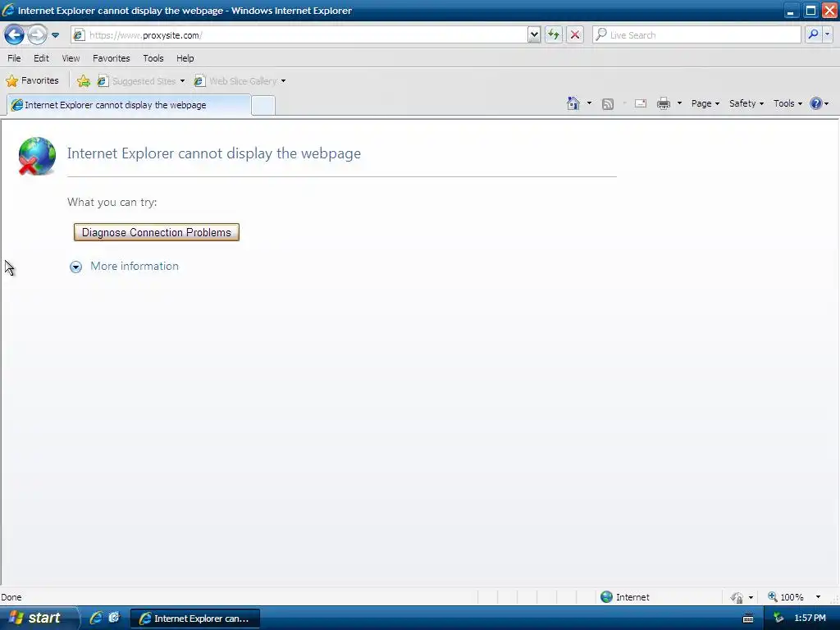Screen dimensions: 840x630
Task: Open the Safety command menu
Action: (746, 103)
